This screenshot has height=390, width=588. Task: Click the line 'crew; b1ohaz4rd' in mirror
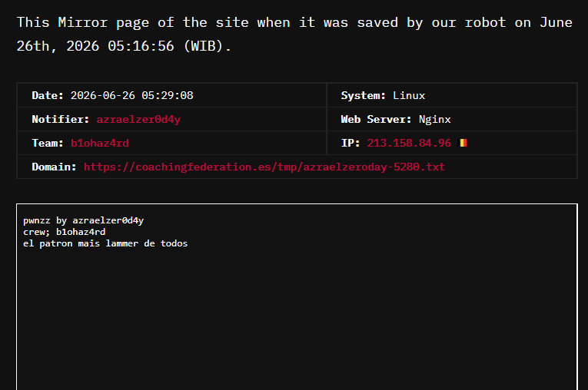coord(64,232)
